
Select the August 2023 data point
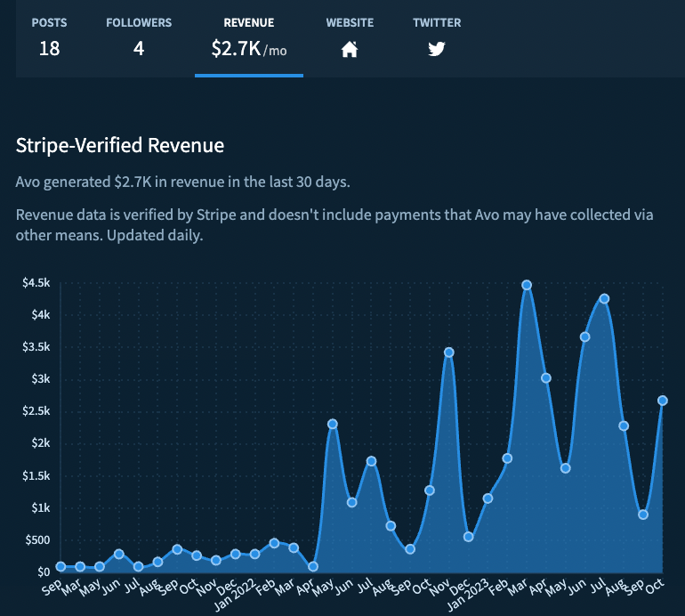(x=624, y=426)
